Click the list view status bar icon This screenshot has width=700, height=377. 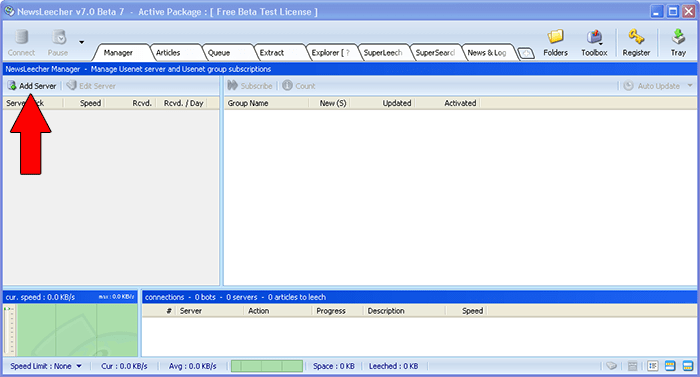click(x=653, y=366)
